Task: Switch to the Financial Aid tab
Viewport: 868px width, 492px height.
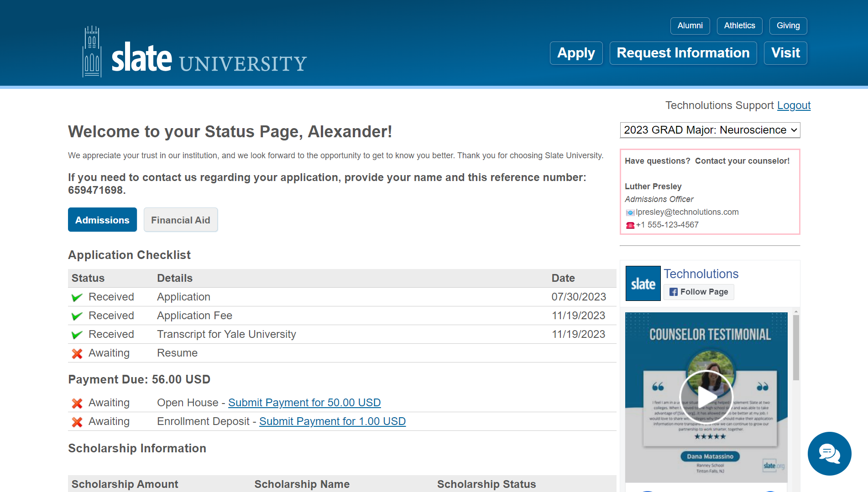Action: tap(180, 220)
